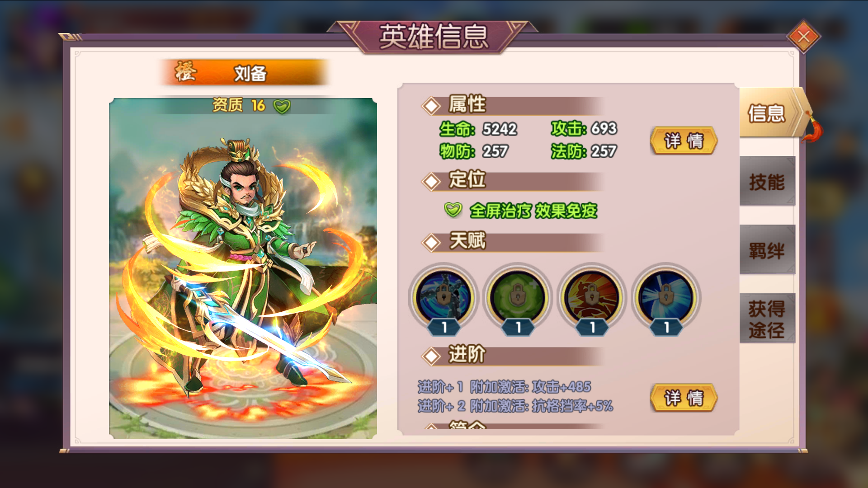Tap the green locked talent icon
Image resolution: width=868 pixels, height=488 pixels.
518,298
